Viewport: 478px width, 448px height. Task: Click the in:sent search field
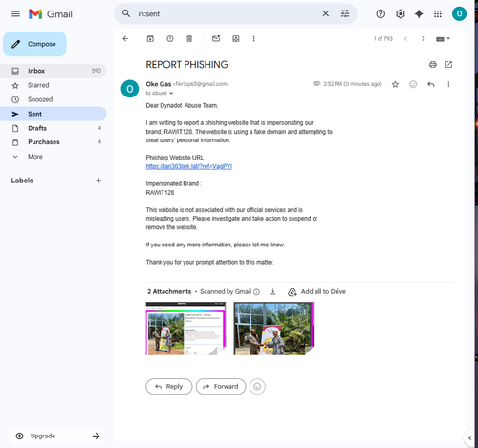227,13
